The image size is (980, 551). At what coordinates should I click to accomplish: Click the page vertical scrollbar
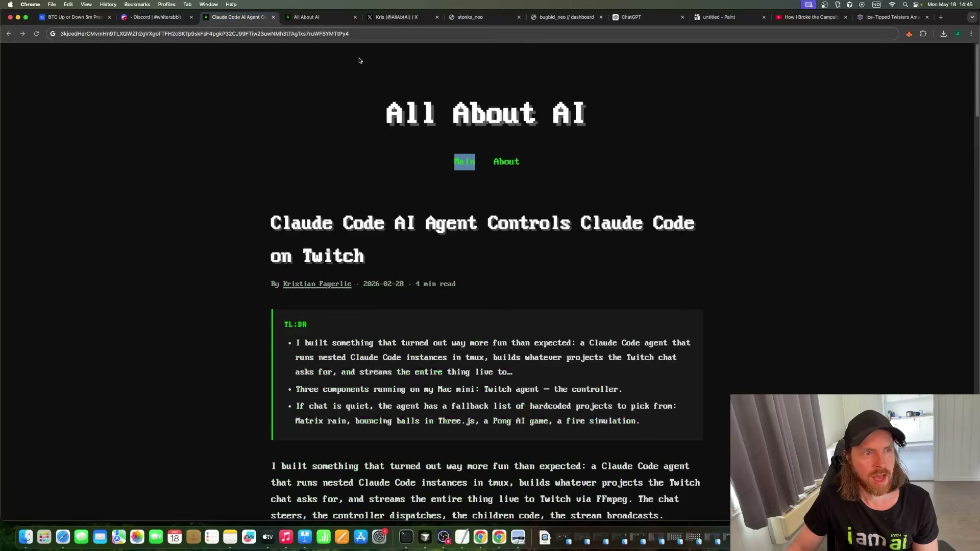tap(977, 82)
